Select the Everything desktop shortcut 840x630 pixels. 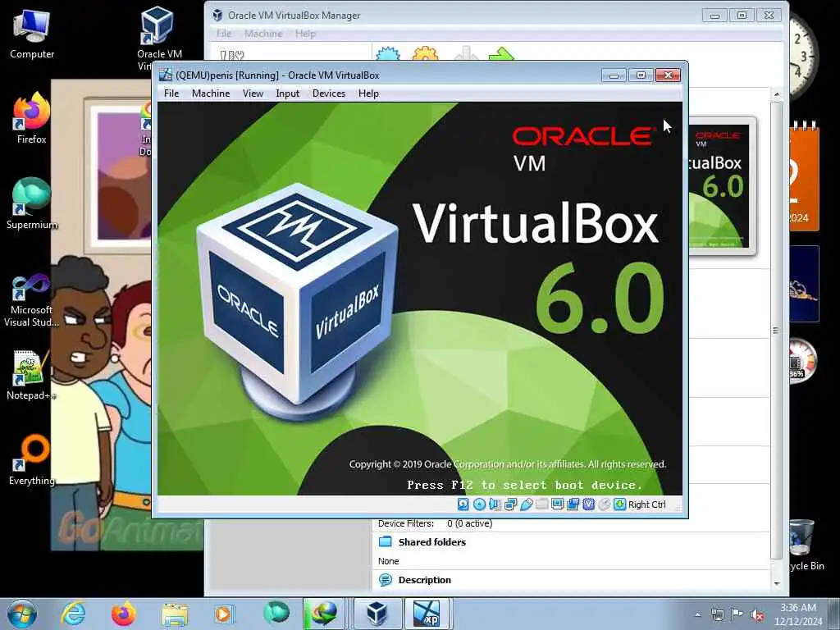tap(32, 460)
